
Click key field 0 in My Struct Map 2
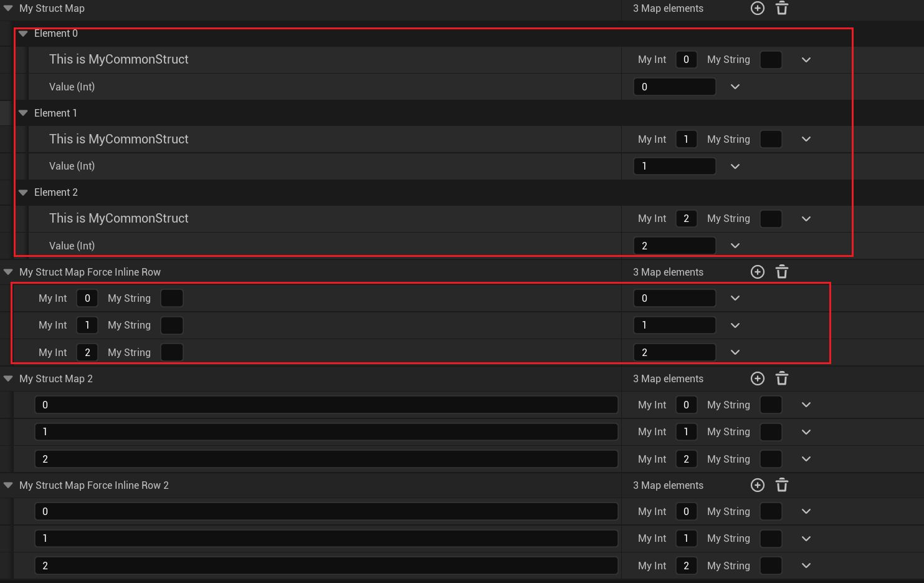coord(326,405)
